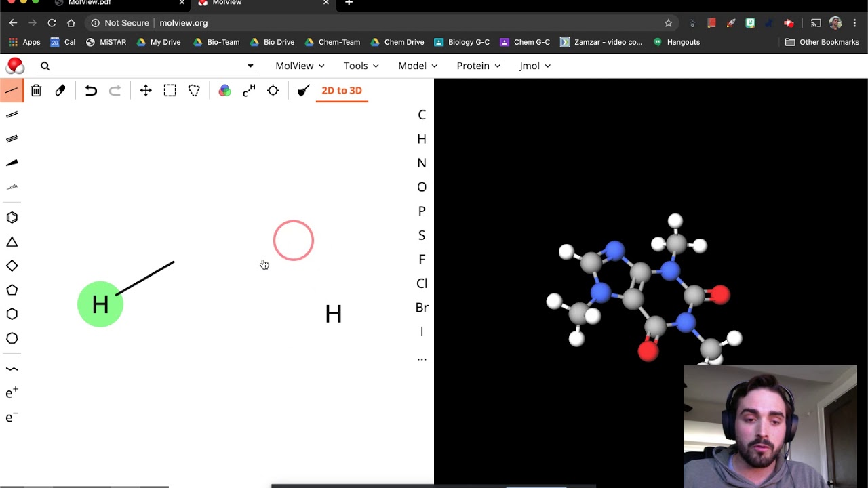Choose Bromine (Br) element
Screen dimensions: 868x488
click(422, 307)
